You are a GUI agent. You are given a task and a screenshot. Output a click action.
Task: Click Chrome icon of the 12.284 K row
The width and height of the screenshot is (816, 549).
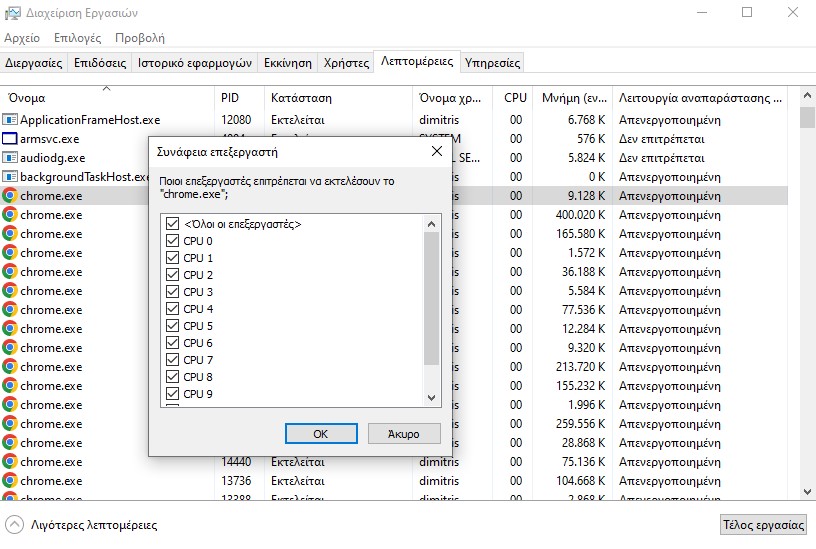point(10,329)
